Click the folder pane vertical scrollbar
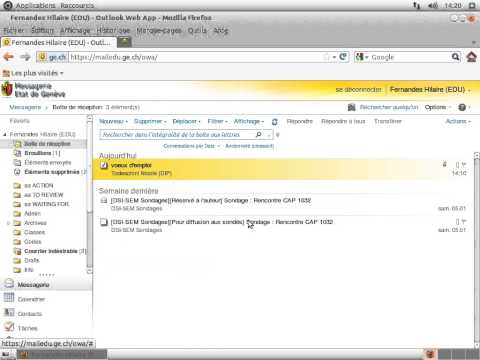The width and height of the screenshot is (480, 360). point(89,194)
